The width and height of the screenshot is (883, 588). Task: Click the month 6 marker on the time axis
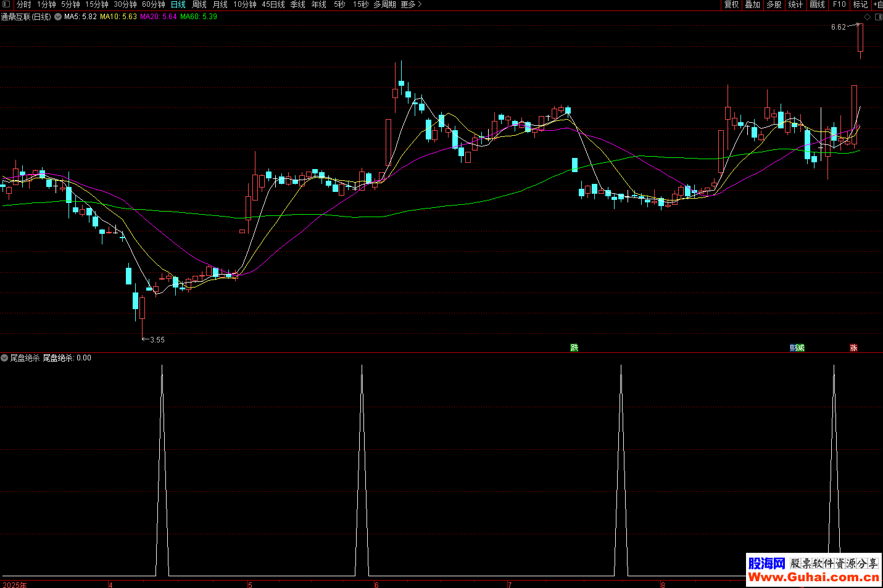click(x=376, y=584)
